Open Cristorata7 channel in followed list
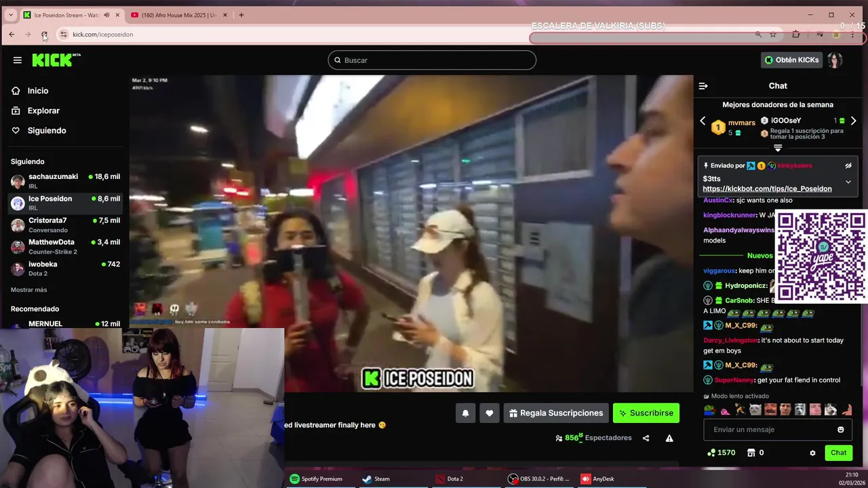 (65, 224)
